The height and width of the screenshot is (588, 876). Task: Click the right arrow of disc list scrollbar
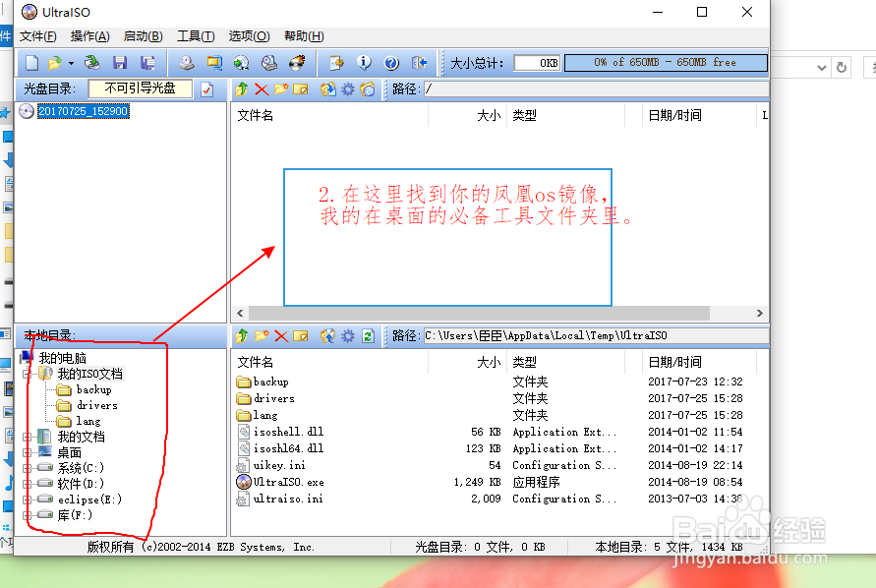(760, 313)
